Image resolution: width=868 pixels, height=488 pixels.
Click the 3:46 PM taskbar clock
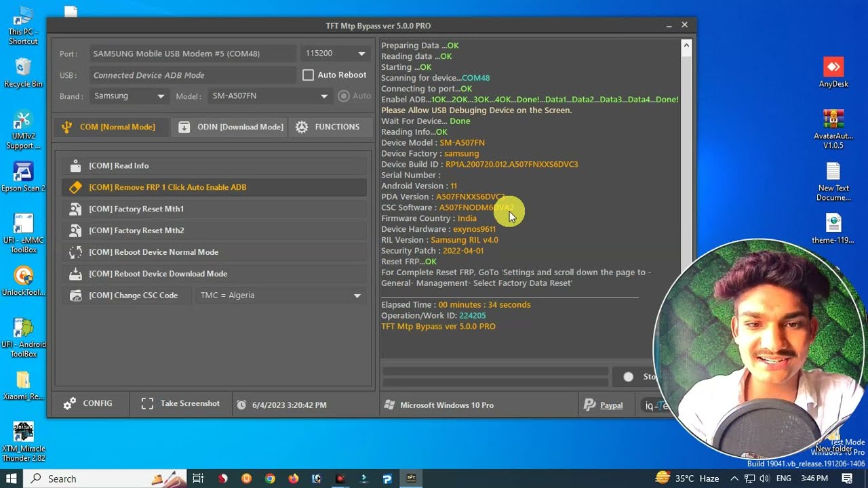(815, 479)
